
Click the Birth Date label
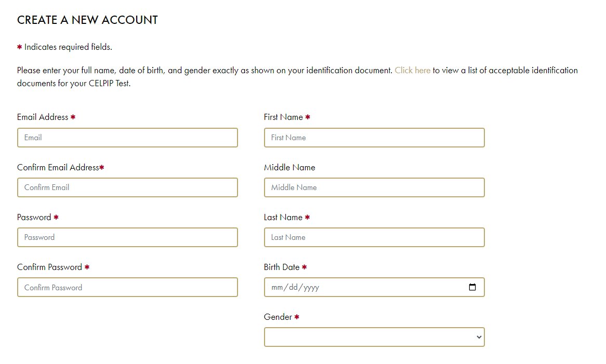282,267
